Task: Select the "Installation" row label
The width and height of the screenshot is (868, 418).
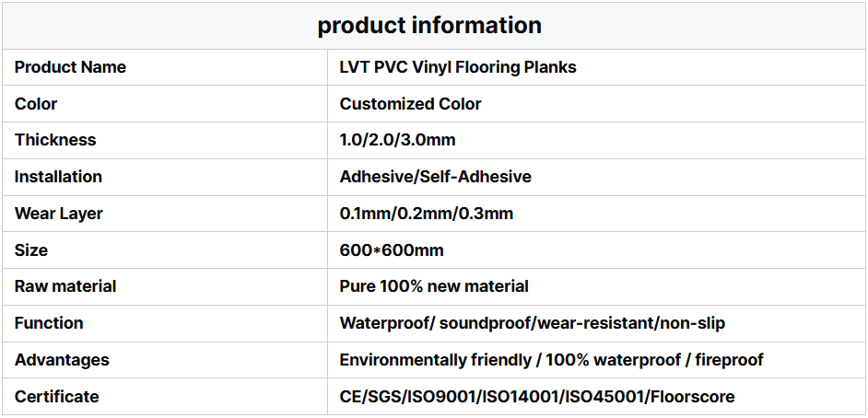Action: (58, 177)
